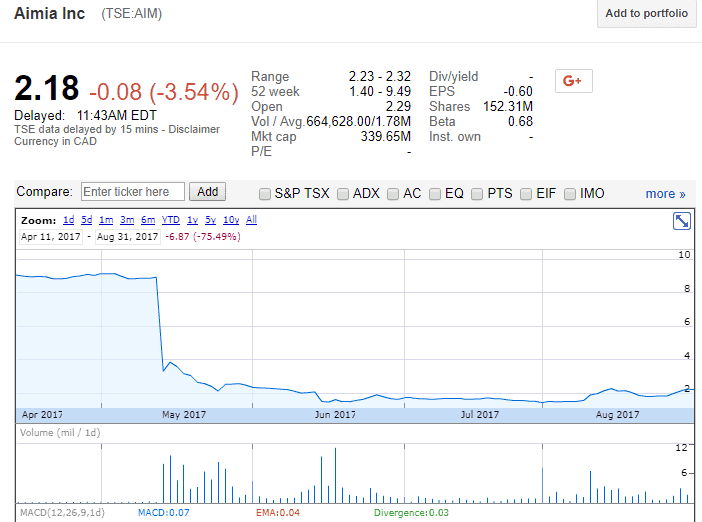Image resolution: width=702 pixels, height=522 pixels.
Task: Click the Vol / Avg. value 664,628.00/1.78M
Action: 358,121
